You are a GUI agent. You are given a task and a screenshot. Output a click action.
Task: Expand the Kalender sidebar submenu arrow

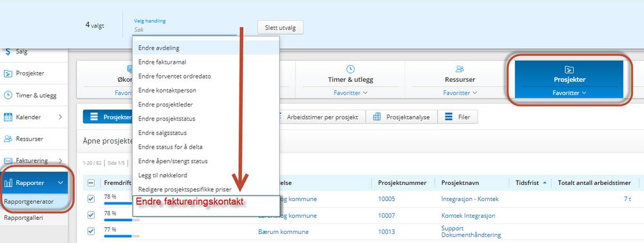(61, 117)
